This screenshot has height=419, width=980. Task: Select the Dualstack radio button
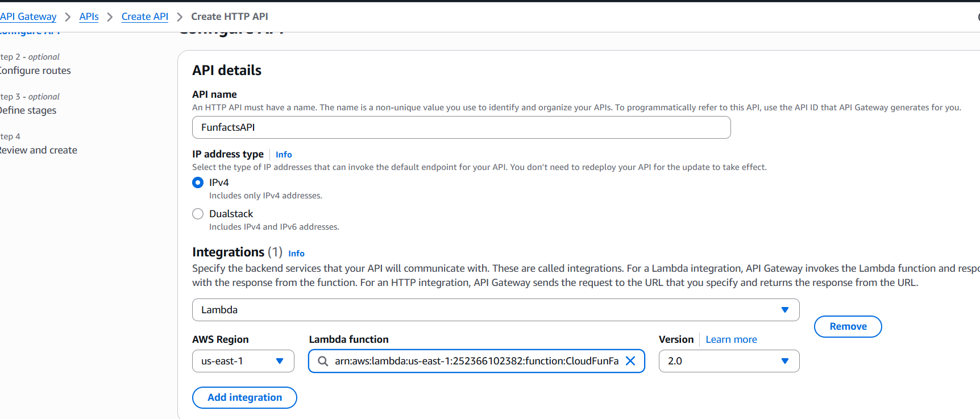coord(198,214)
